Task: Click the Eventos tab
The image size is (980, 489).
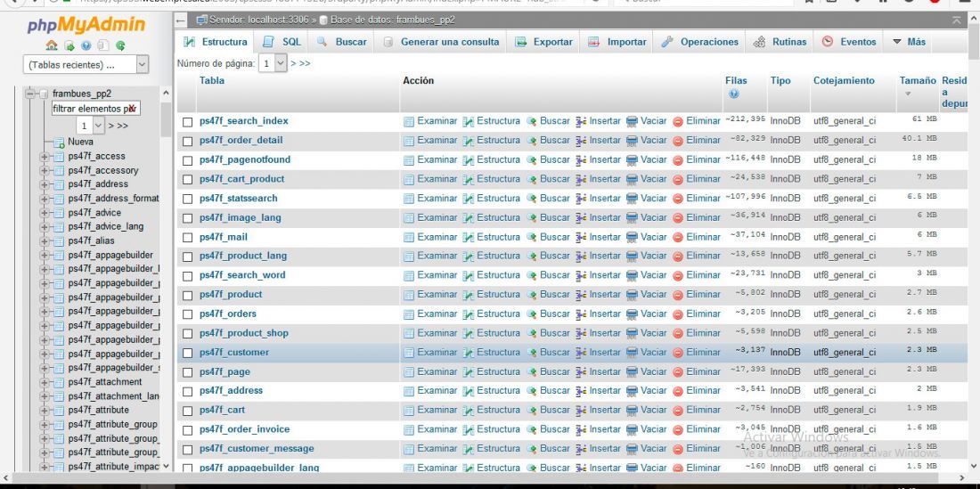Action: point(849,42)
